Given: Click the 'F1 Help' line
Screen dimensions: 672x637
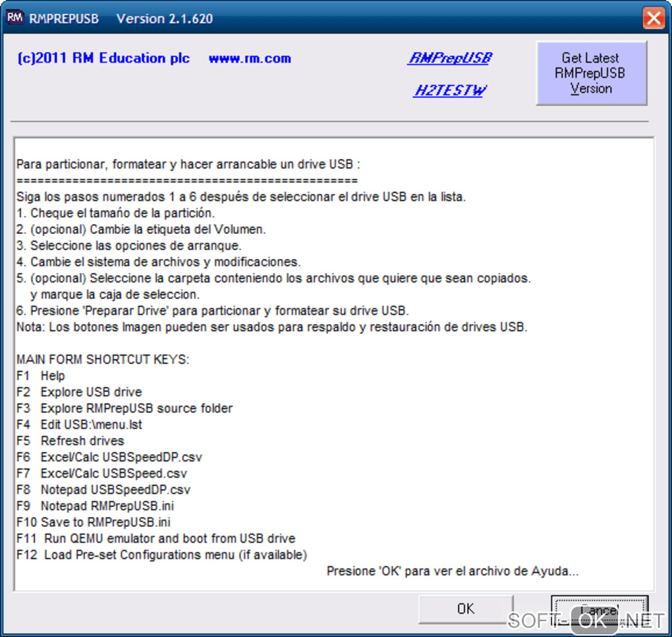Looking at the screenshot, I should click(41, 375).
